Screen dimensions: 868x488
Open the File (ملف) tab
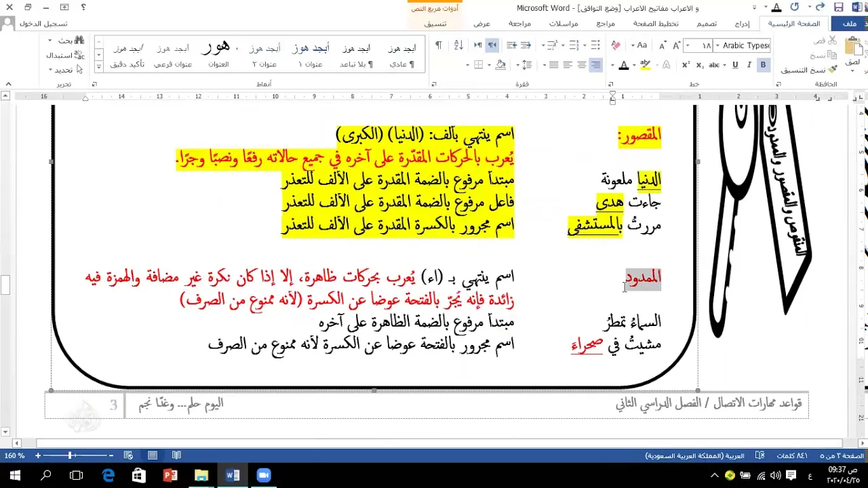pos(850,24)
